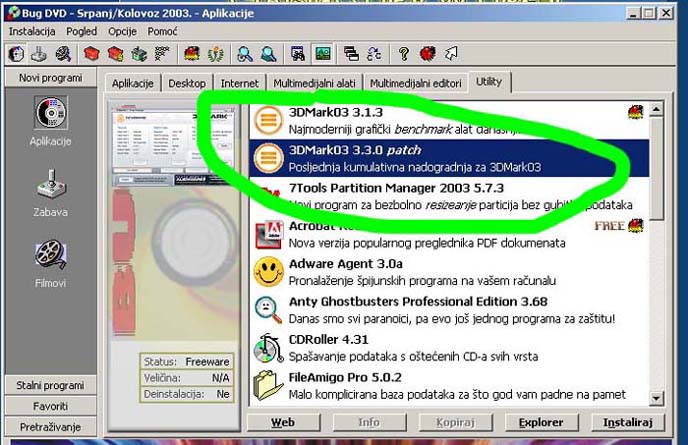The image size is (688, 445).
Task: Click the green box toolbar icon
Action: tap(139, 54)
